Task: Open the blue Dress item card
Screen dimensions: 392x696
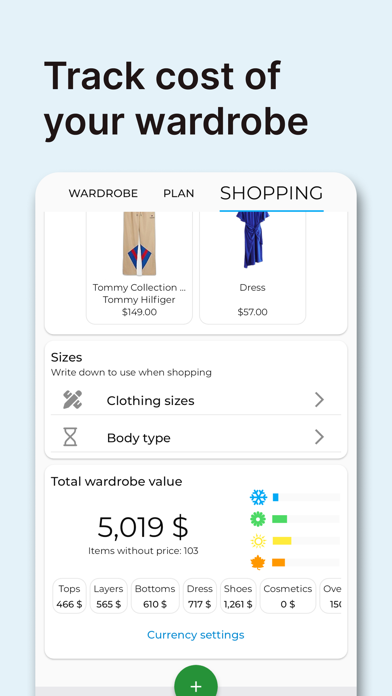Action: click(x=253, y=268)
